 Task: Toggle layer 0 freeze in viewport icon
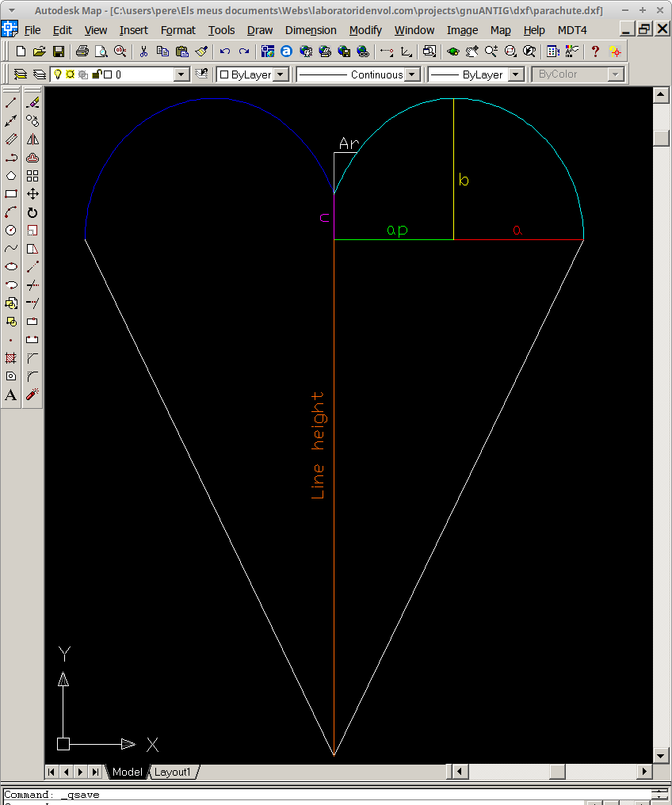pyautogui.click(x=82, y=74)
